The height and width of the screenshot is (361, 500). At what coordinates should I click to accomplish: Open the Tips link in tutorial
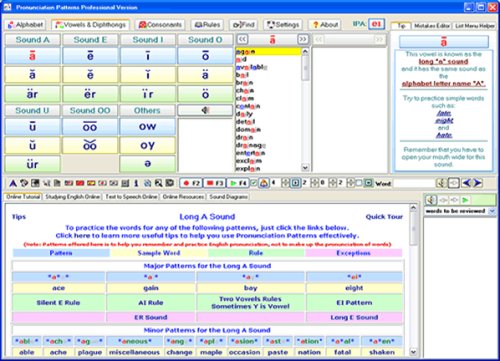pyautogui.click(x=19, y=217)
